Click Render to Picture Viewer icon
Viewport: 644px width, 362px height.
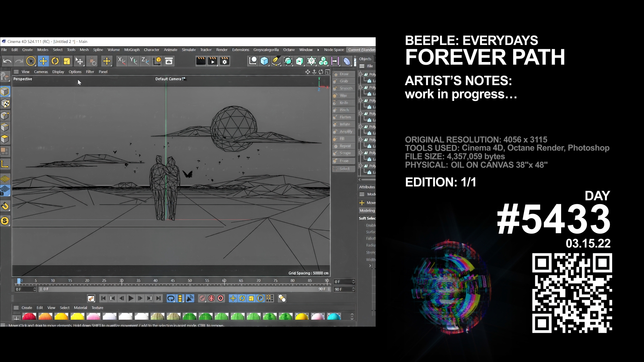tap(213, 61)
